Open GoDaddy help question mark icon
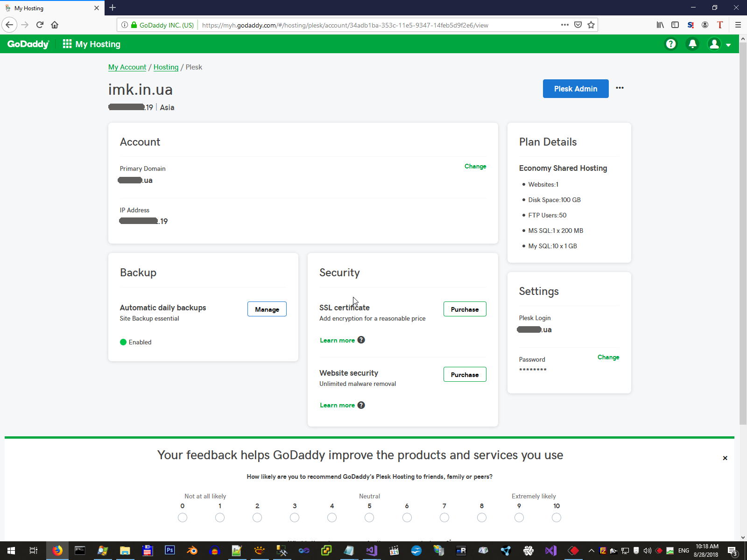Viewport: 747px width, 560px height. (x=671, y=44)
